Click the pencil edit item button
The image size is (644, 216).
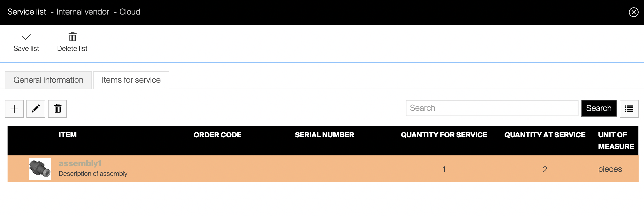36,109
